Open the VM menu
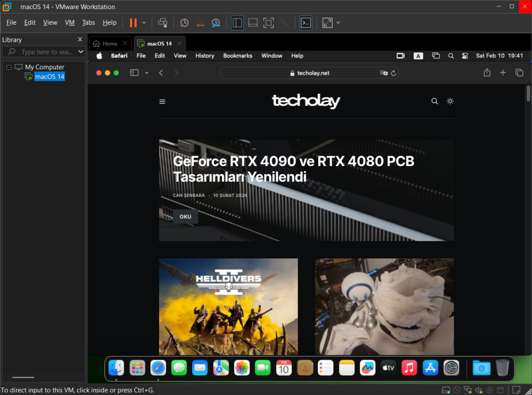Image resolution: width=532 pixels, height=395 pixels. click(x=70, y=22)
